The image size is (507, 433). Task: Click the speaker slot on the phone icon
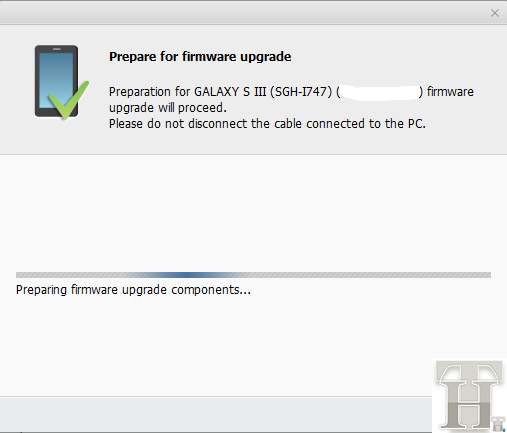(57, 49)
